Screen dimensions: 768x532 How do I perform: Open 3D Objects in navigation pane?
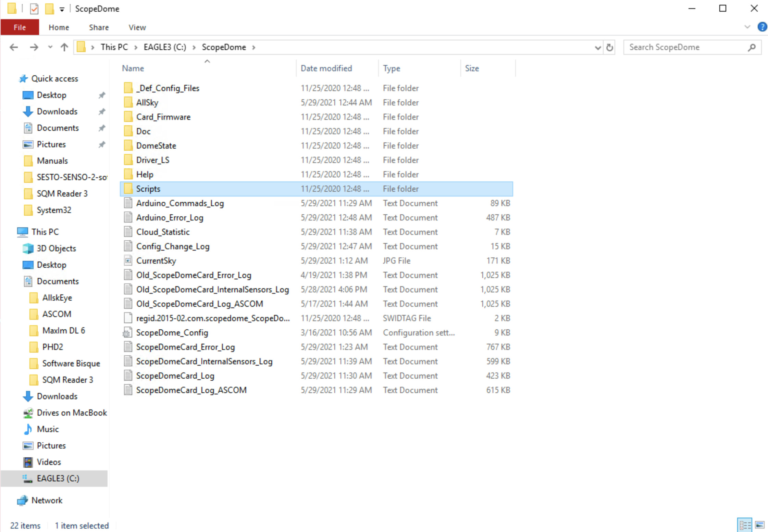pos(56,249)
